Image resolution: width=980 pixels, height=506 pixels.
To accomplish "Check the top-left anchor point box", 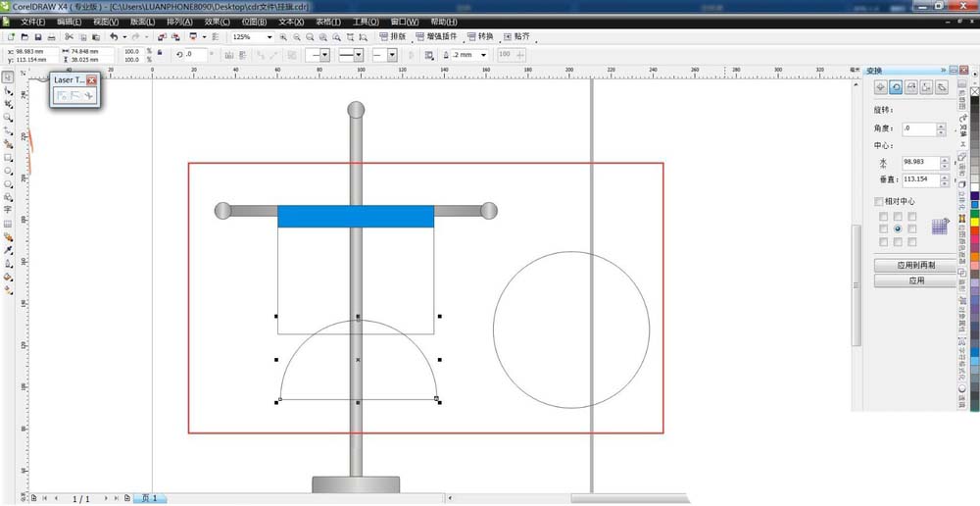I will 883,216.
